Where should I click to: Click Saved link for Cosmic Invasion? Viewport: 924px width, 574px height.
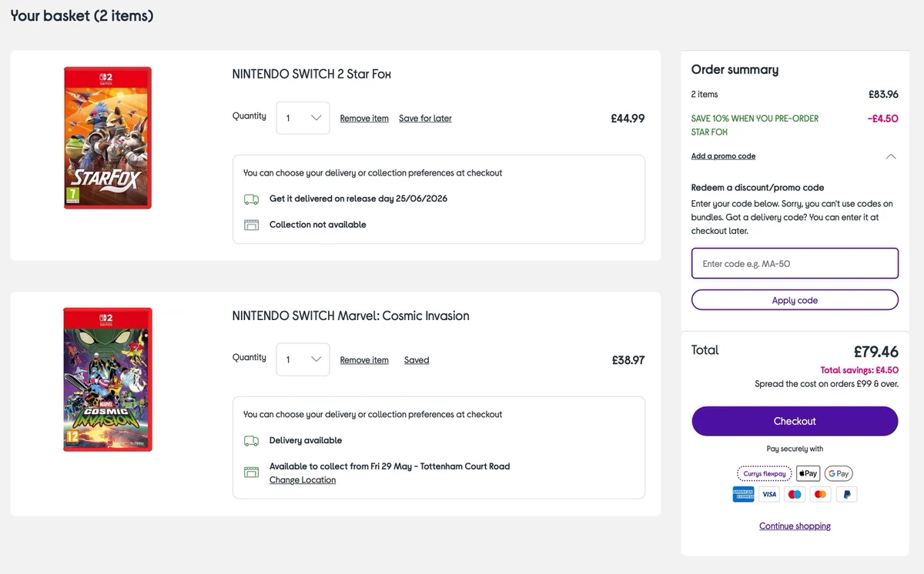point(417,360)
